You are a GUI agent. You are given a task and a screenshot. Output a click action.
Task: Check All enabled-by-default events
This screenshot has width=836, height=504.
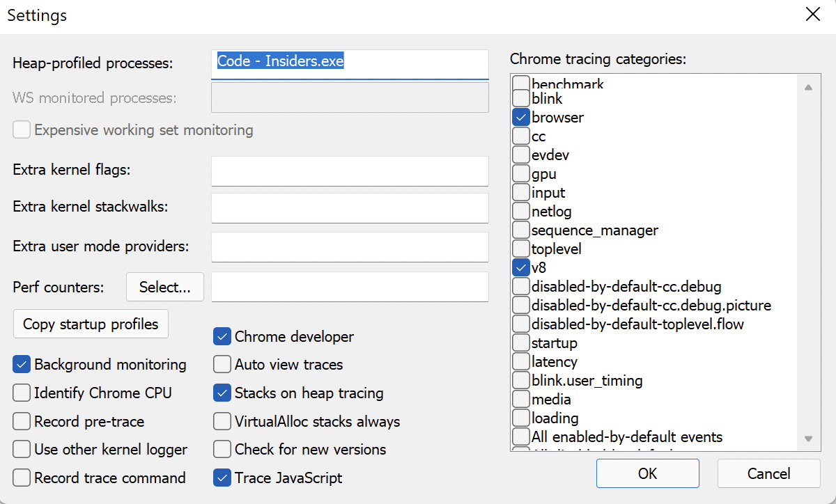[x=520, y=436]
